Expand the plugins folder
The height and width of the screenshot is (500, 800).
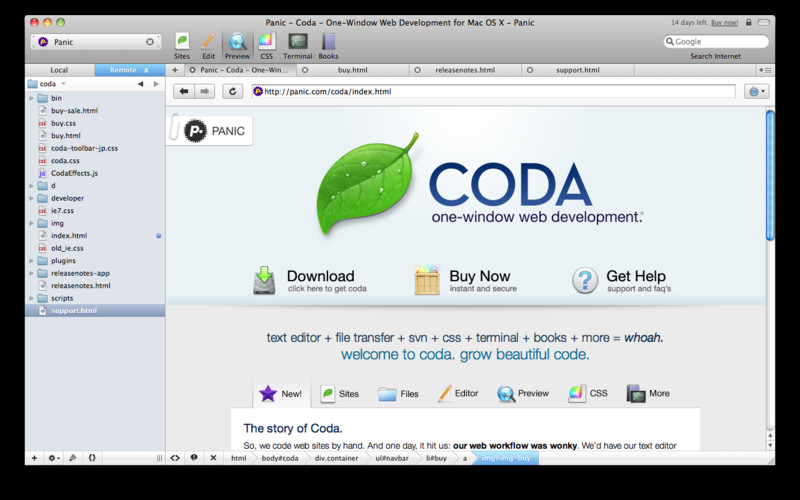point(31,261)
